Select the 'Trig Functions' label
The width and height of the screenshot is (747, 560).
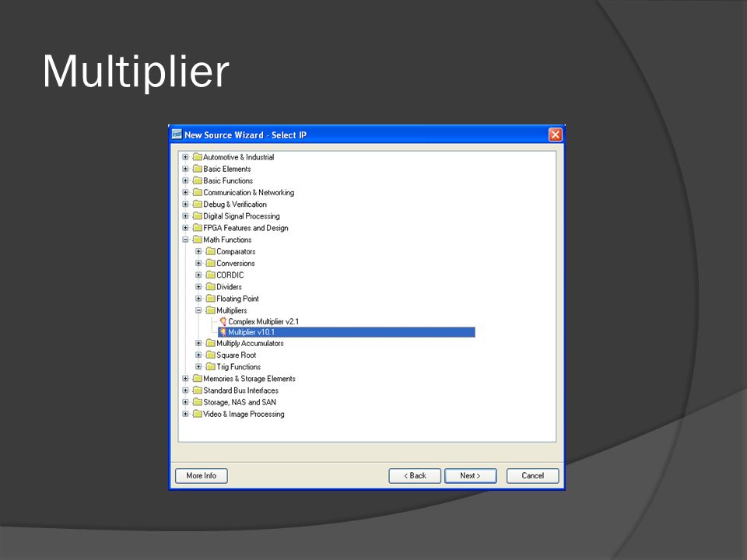click(239, 366)
